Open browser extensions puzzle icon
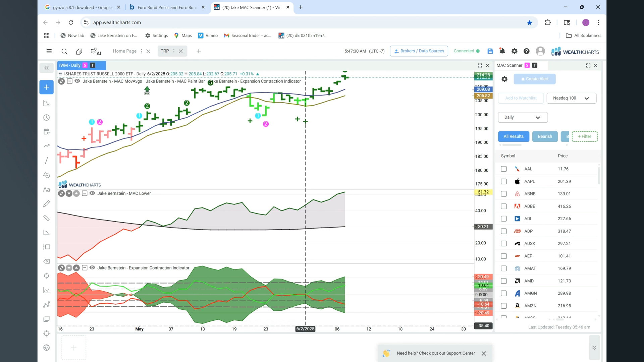The image size is (644, 362). point(548,22)
